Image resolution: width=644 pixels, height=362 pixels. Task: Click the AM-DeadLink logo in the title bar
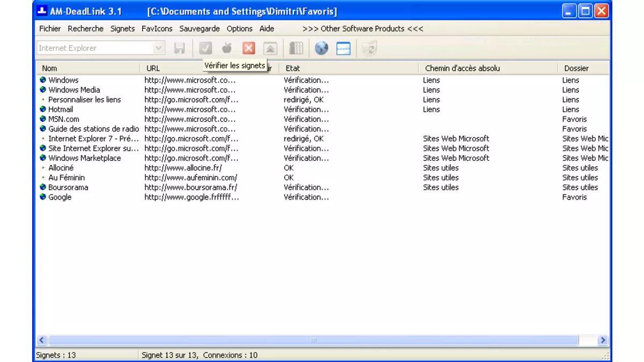pyautogui.click(x=41, y=9)
